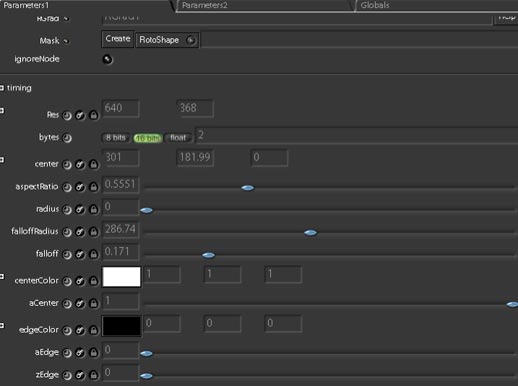Click the expression icon beside aspectRatio

pyautogui.click(x=80, y=187)
